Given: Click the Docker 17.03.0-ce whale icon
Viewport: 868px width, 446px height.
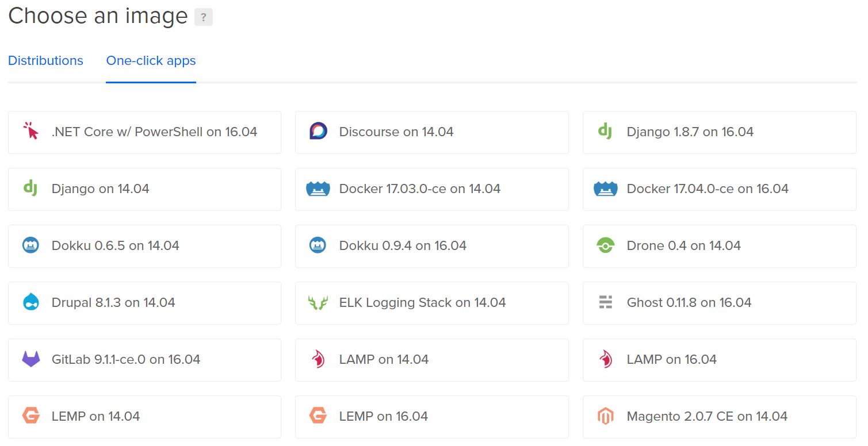Looking at the screenshot, I should click(x=318, y=189).
